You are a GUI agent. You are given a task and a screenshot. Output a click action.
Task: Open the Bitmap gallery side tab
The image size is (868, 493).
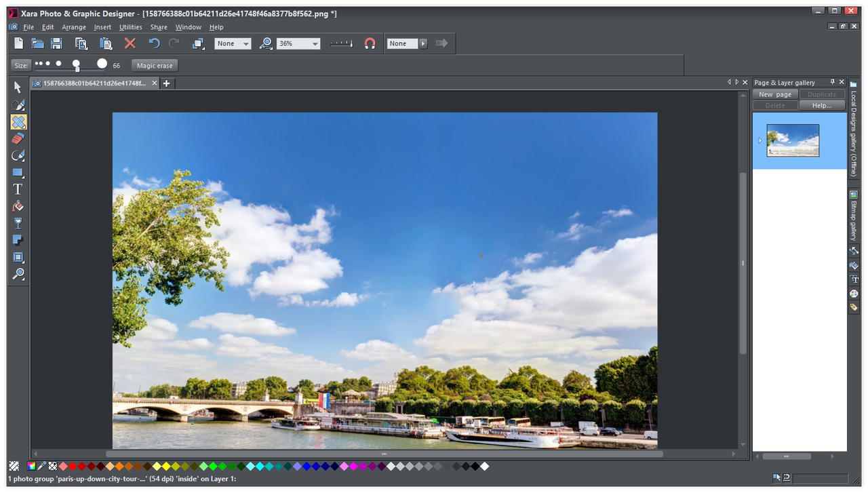(854, 216)
